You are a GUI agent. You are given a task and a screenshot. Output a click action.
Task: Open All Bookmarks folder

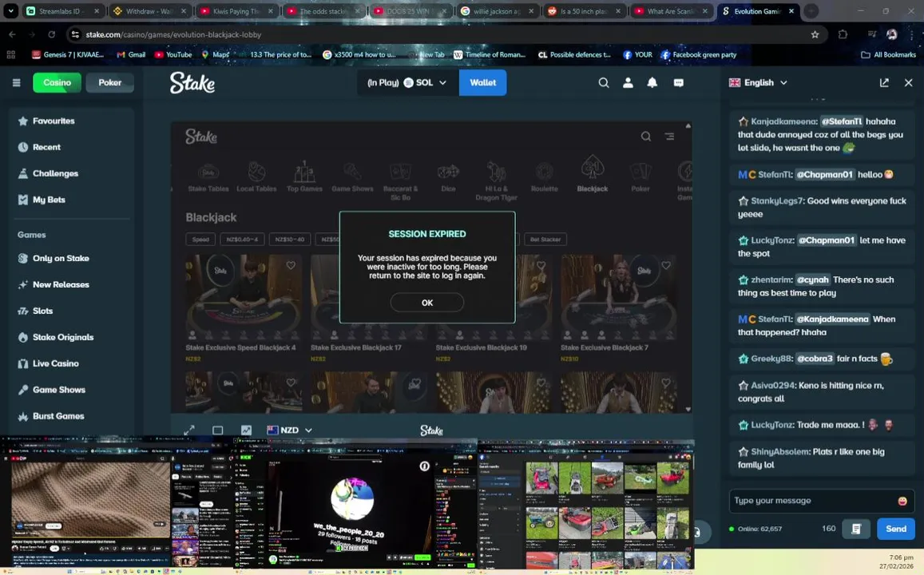(889, 55)
